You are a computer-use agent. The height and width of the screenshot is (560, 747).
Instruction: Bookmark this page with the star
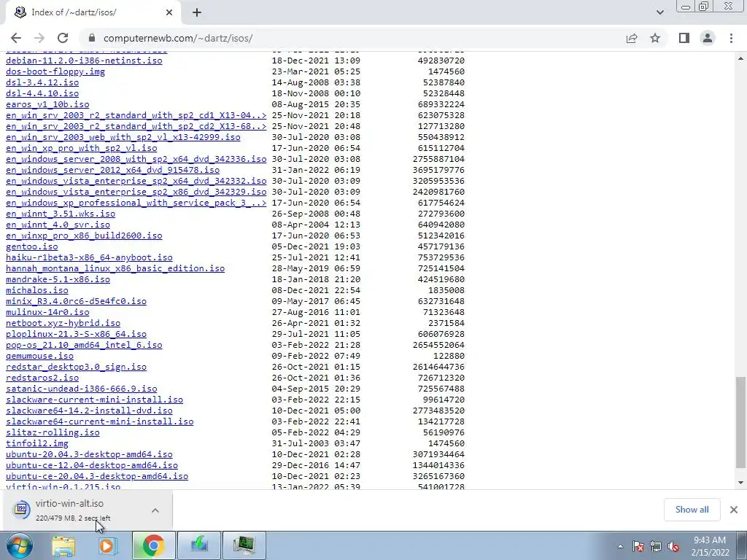655,38
